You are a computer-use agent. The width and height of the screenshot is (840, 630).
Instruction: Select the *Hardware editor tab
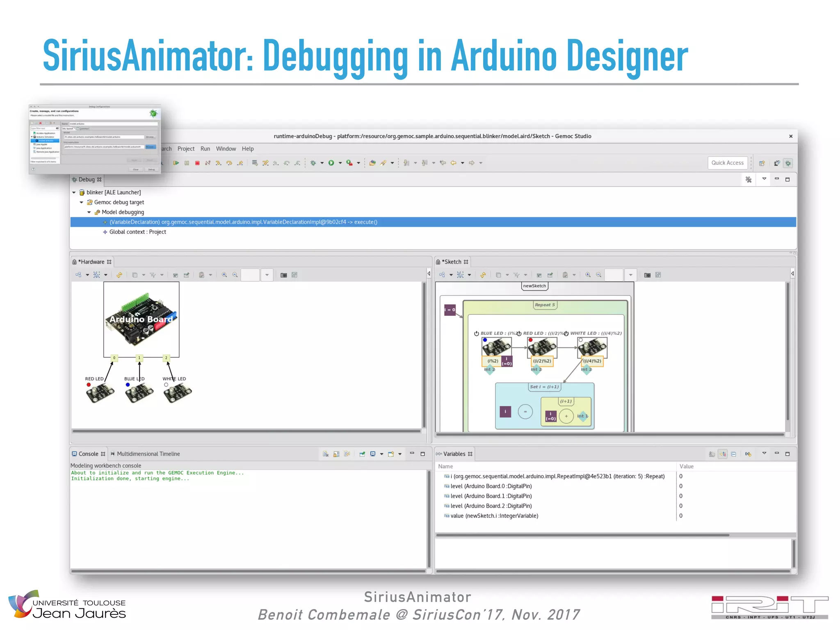(x=92, y=262)
